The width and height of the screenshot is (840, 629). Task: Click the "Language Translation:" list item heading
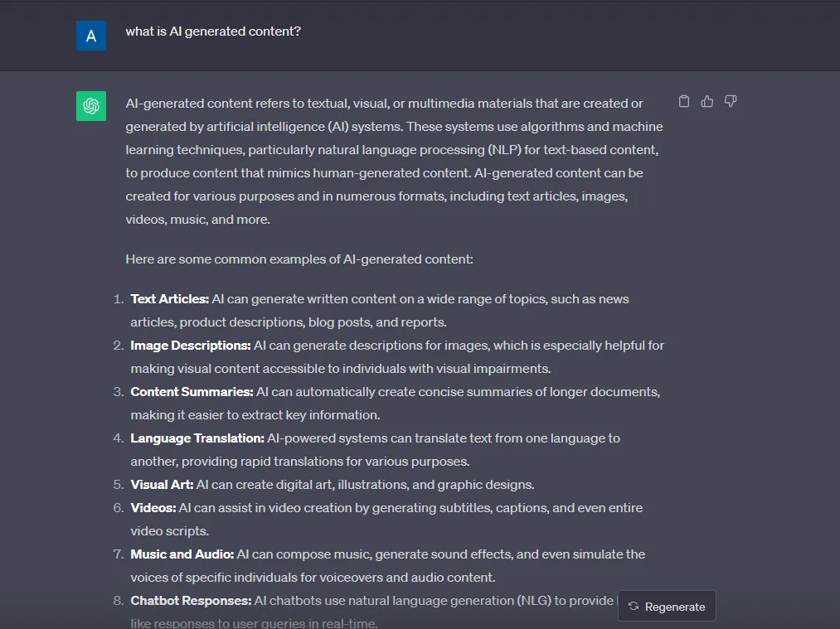[x=197, y=438]
